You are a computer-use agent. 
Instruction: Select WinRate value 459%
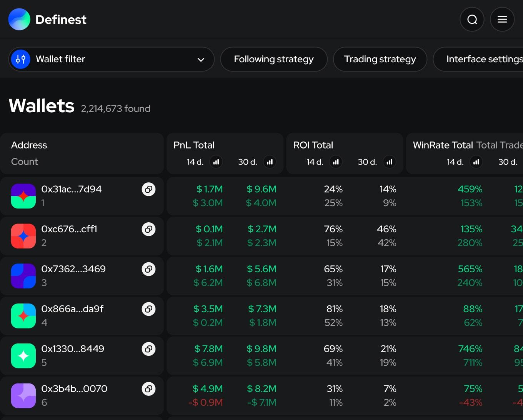(x=470, y=189)
